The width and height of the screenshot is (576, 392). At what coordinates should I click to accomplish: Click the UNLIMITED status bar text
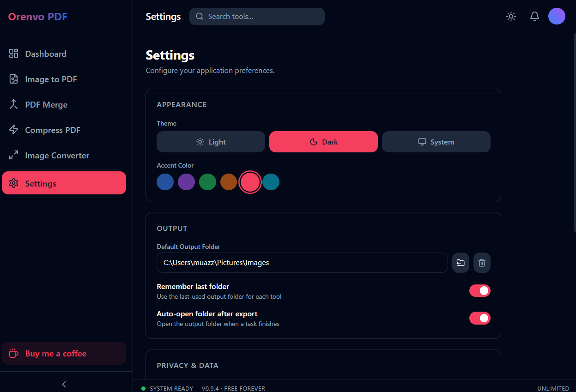coord(553,388)
